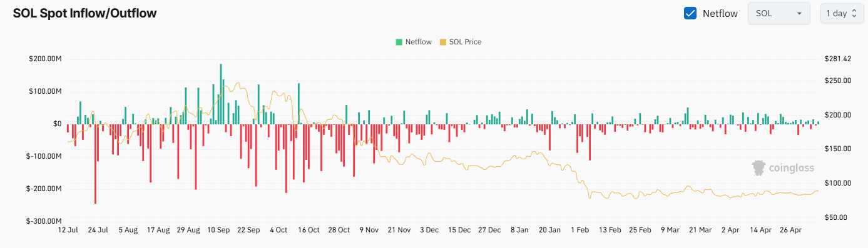This screenshot has width=868, height=248.
Task: Click the 8 Jan date label
Action: 519,230
